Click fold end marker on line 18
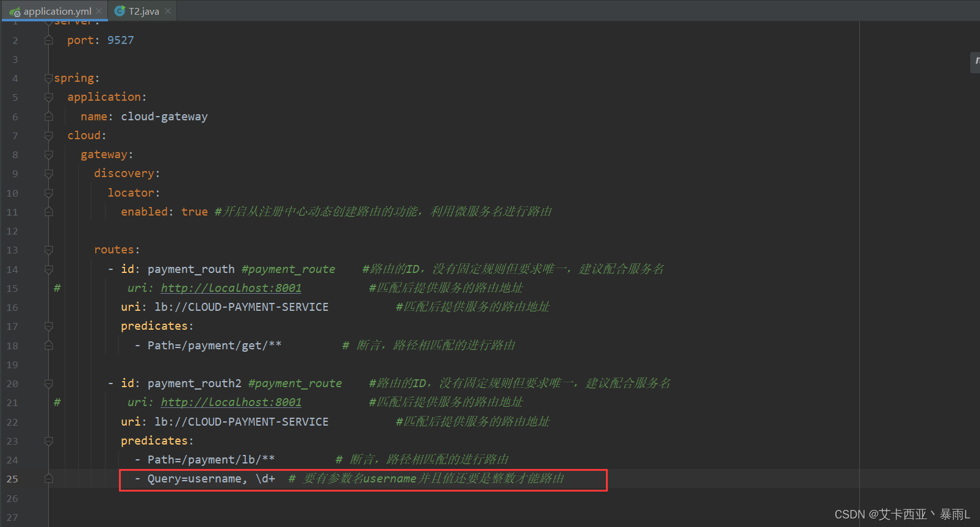Image resolution: width=980 pixels, height=527 pixels. coord(49,346)
